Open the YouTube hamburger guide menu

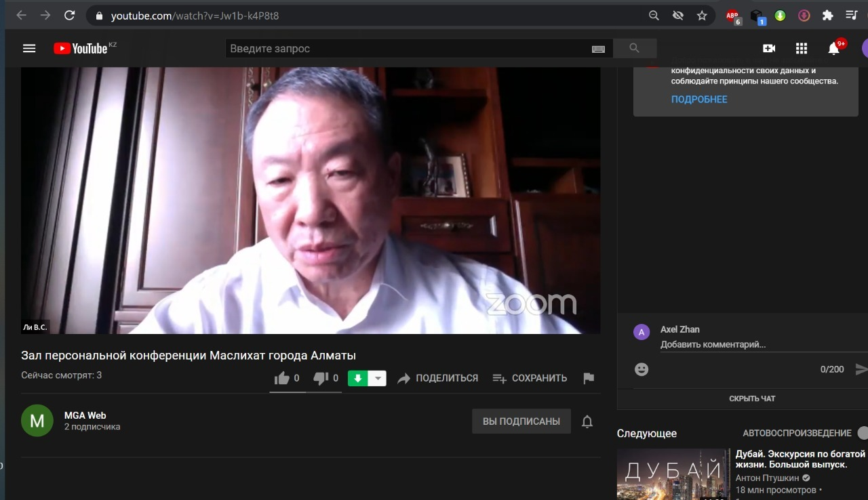(x=28, y=48)
